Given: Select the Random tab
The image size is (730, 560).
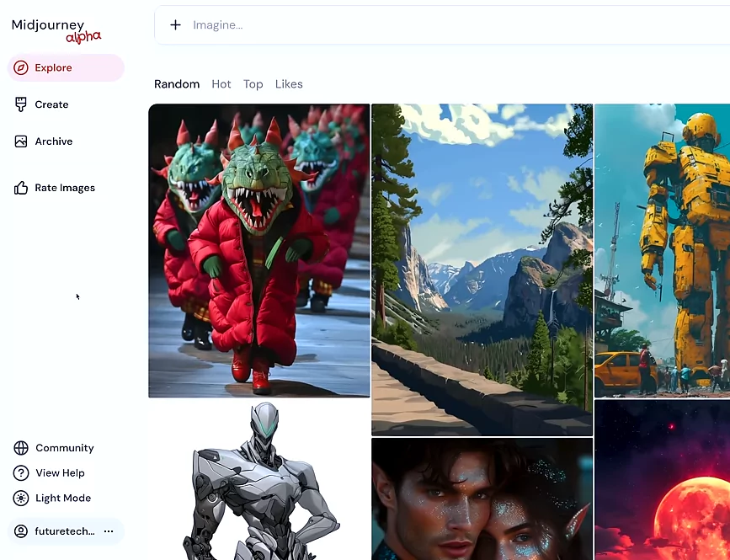Looking at the screenshot, I should pyautogui.click(x=177, y=84).
